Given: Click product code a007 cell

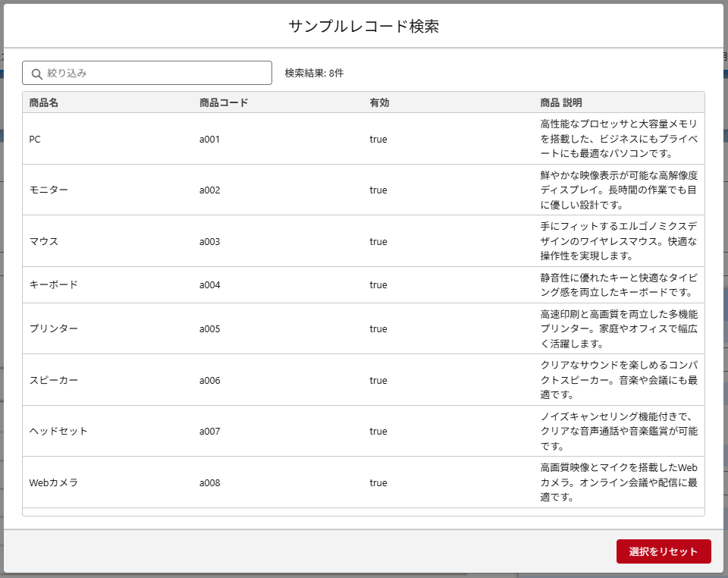Looking at the screenshot, I should click(x=209, y=431).
